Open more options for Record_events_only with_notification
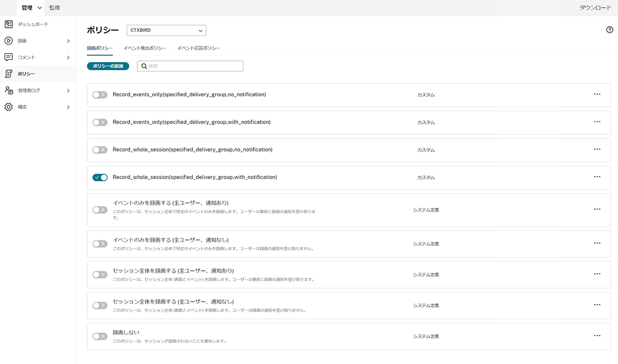The width and height of the screenshot is (618, 364). pos(597,122)
